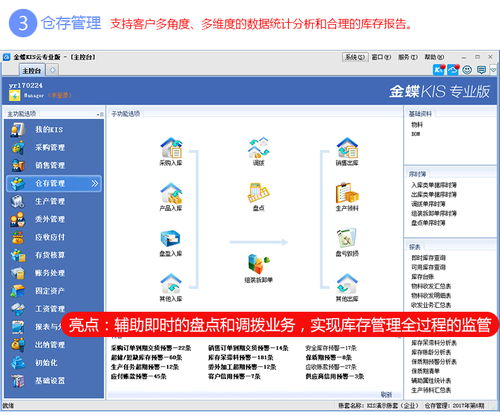
Task: Collapse the 主功能选项 panel pin
Action: pos(99,114)
